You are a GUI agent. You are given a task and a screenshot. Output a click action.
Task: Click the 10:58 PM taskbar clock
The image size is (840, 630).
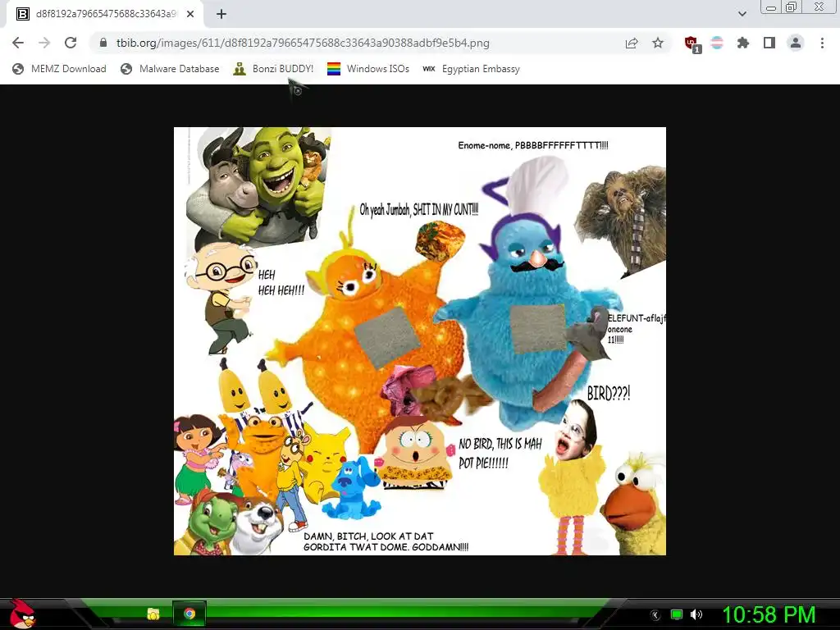pyautogui.click(x=769, y=615)
